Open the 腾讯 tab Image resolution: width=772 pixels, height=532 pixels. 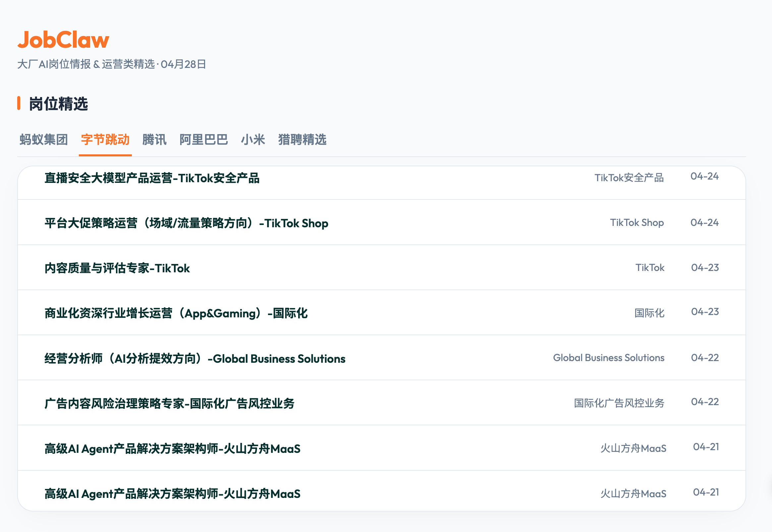pyautogui.click(x=154, y=140)
